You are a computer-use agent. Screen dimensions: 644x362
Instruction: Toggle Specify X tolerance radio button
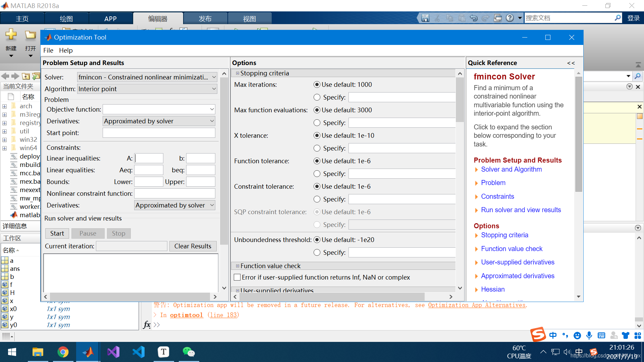(316, 147)
